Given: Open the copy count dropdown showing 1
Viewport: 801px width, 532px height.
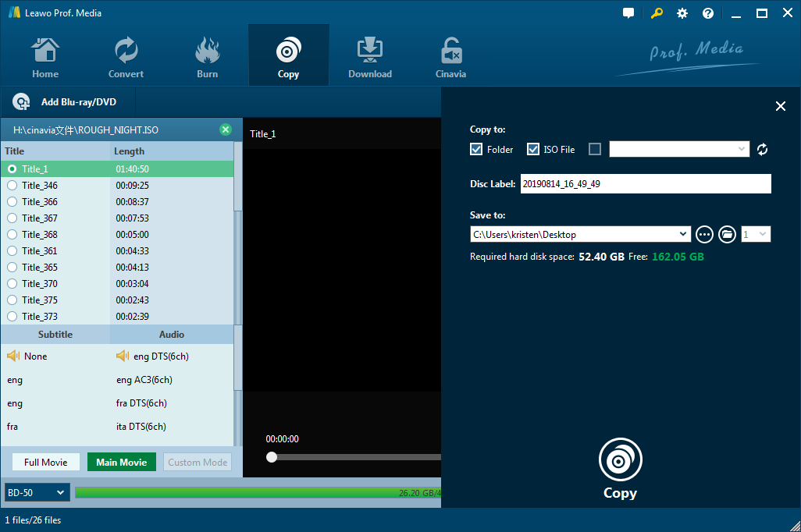Looking at the screenshot, I should [756, 234].
